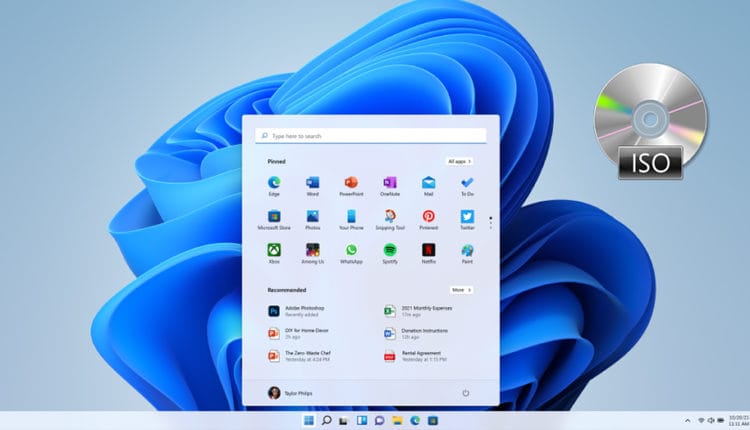This screenshot has height=430, width=750.
Task: Click the power button in Start menu
Action: click(x=465, y=393)
